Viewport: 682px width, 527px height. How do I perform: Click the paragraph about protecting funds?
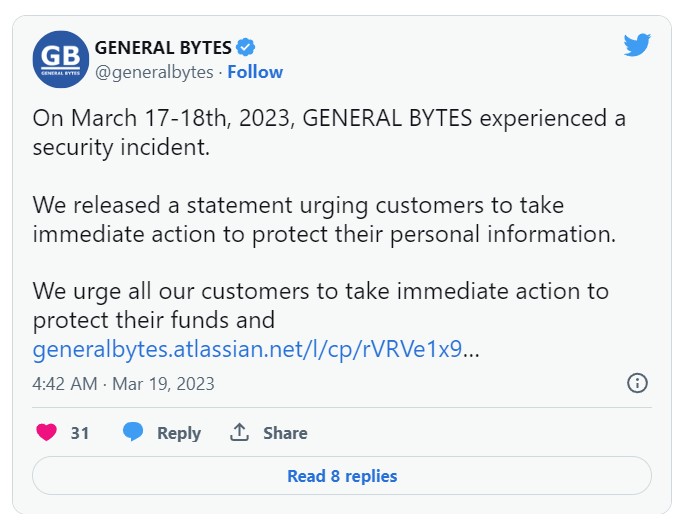tap(320, 306)
